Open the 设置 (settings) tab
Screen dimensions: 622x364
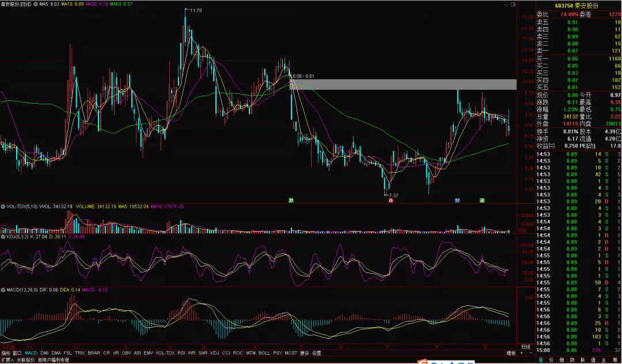click(x=317, y=353)
